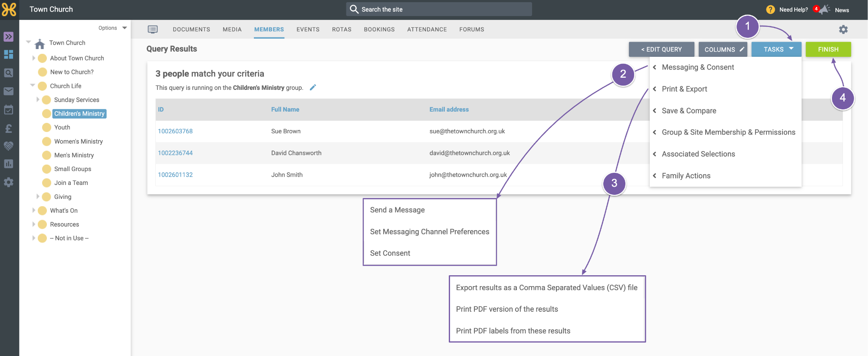Expand the Resources node
868x356 pixels.
tap(33, 224)
